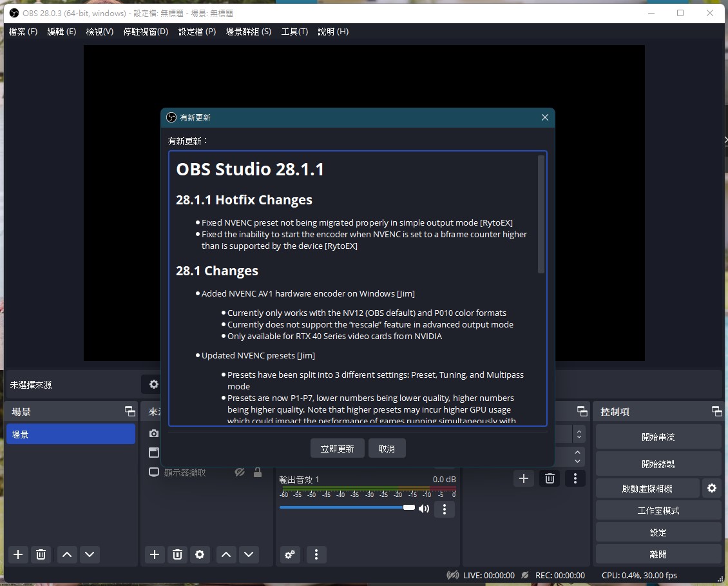This screenshot has height=586, width=728.
Task: Show the hidden 顯示器擷取 source via eye toggle
Action: tap(240, 472)
